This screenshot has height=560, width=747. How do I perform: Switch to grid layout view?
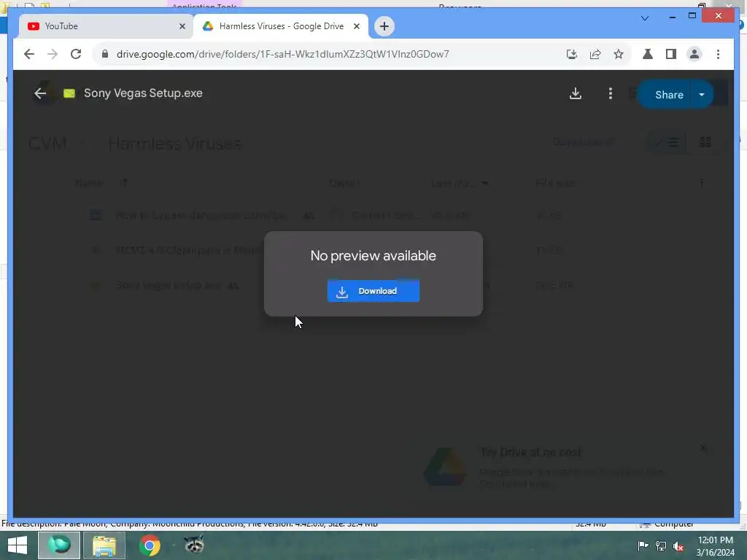tap(705, 142)
